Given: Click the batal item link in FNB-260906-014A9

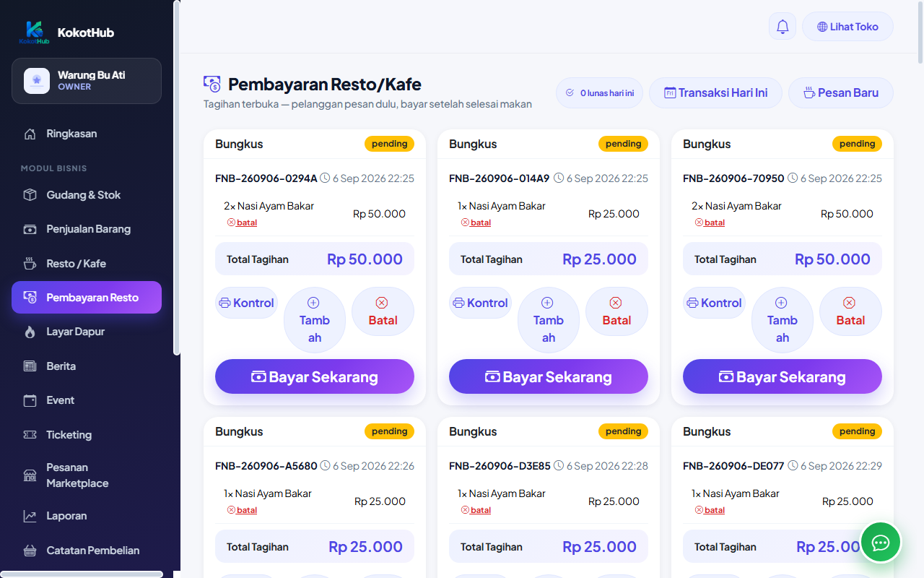Looking at the screenshot, I should [476, 223].
